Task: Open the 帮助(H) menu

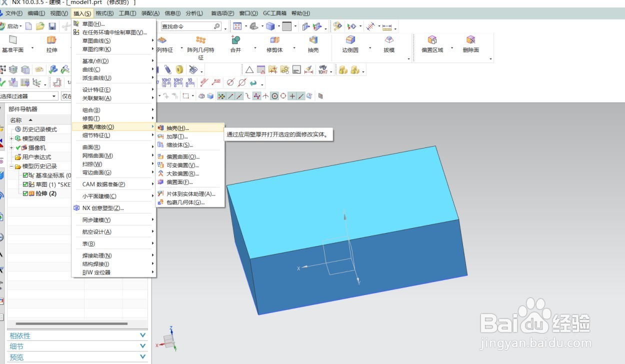Action: coord(300,13)
